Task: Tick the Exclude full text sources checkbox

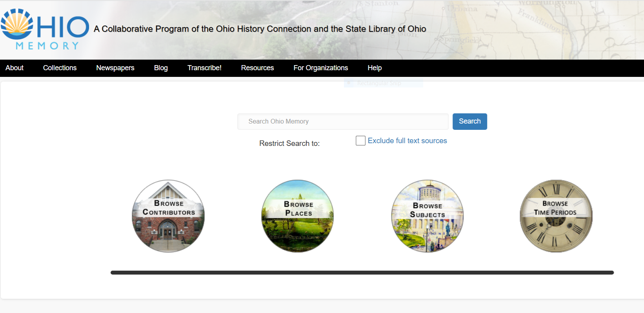Action: [x=360, y=141]
